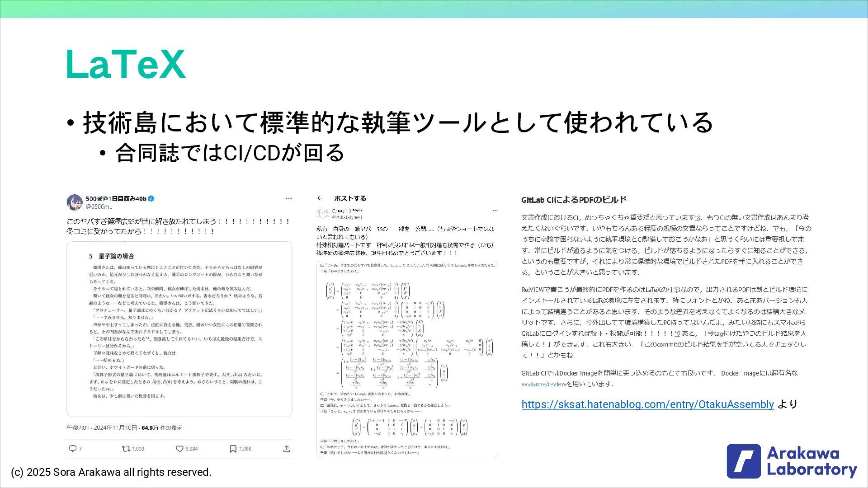Click the share upload icon on tweet
Screen dimensions: 868x488
(x=287, y=449)
